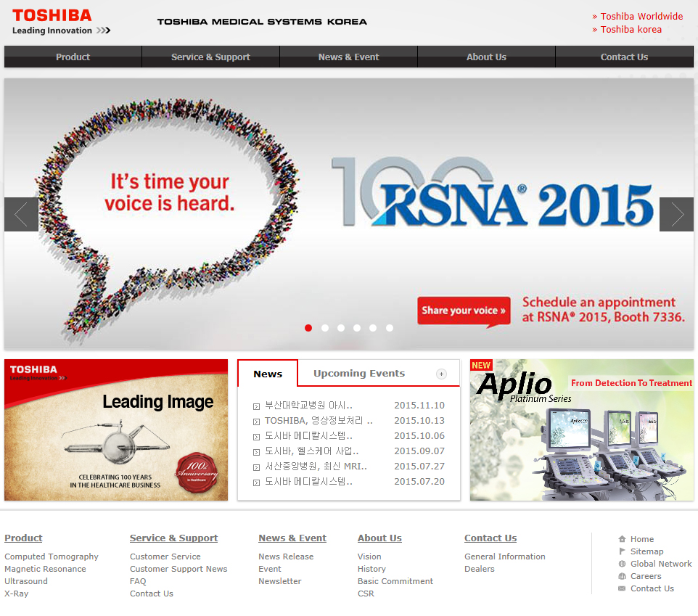
Task: Click the Toshiba Medical Systems Korea title
Action: [x=262, y=21]
